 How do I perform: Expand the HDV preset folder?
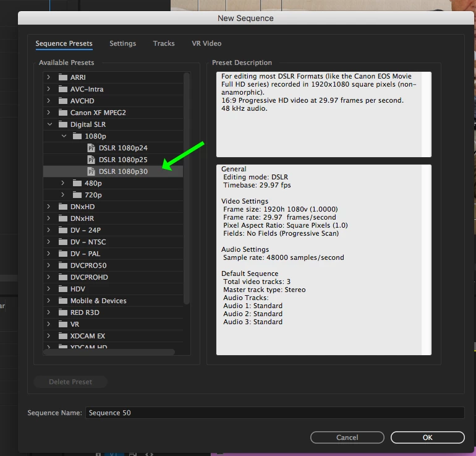click(49, 288)
